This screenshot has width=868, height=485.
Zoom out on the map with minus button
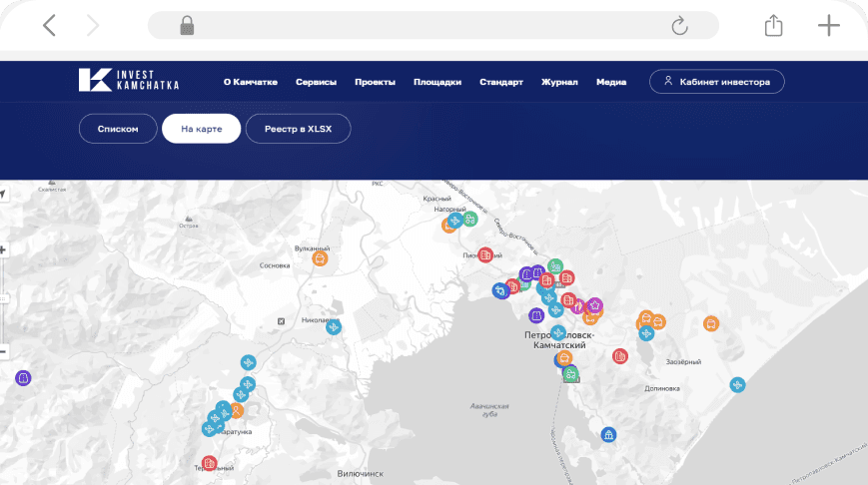(x=3, y=351)
